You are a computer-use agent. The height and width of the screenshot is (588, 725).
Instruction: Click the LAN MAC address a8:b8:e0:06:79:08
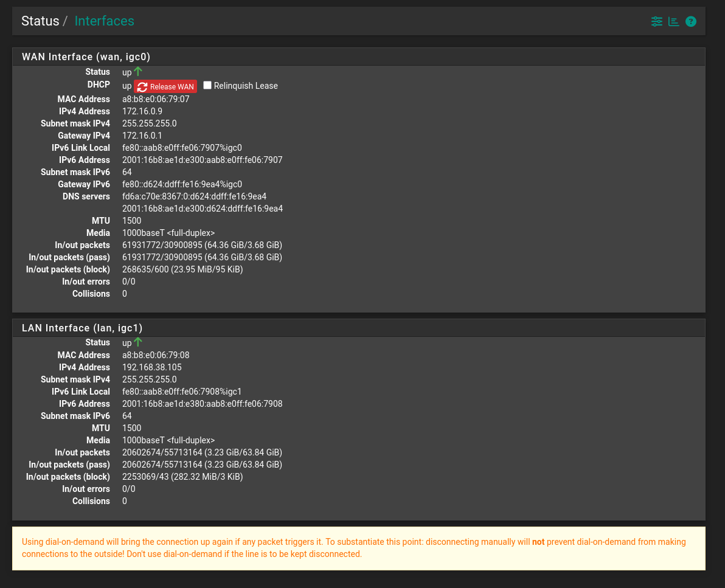pos(156,355)
